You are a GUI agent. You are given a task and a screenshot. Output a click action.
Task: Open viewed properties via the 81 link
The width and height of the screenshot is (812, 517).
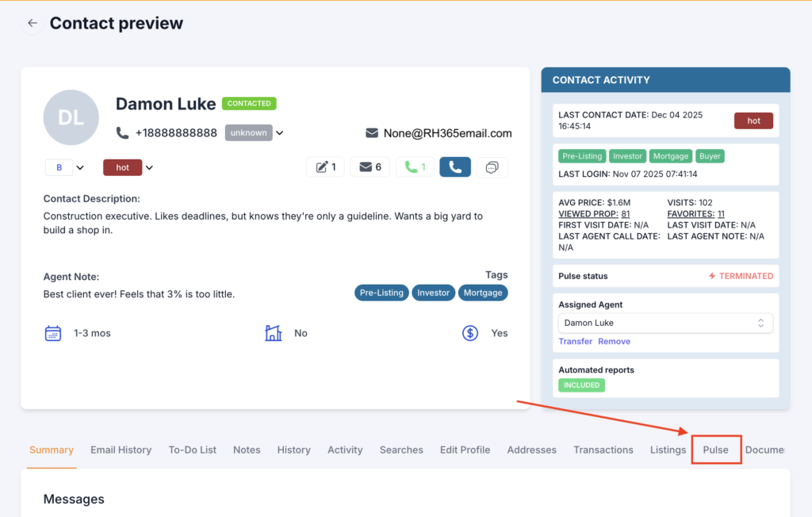tap(623, 213)
